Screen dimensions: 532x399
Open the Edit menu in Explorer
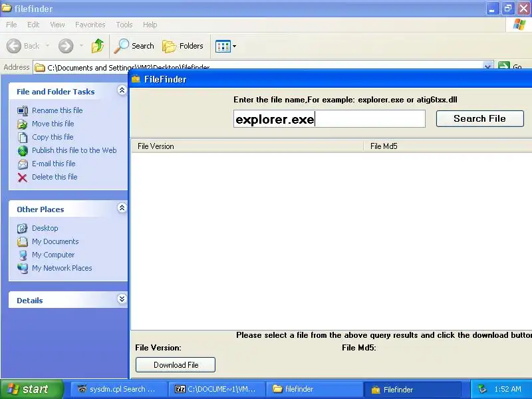[33, 25]
